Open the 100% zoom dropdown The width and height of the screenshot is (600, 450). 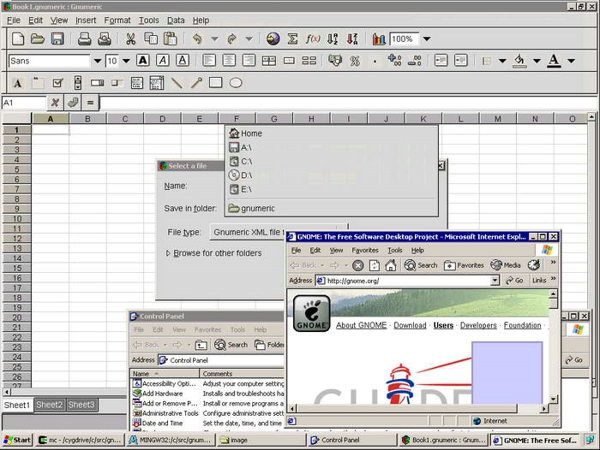[427, 39]
